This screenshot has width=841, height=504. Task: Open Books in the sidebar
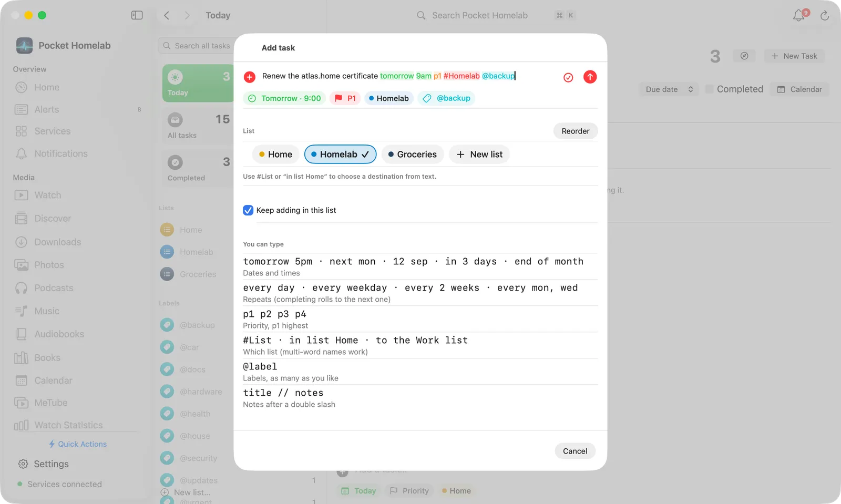[47, 357]
